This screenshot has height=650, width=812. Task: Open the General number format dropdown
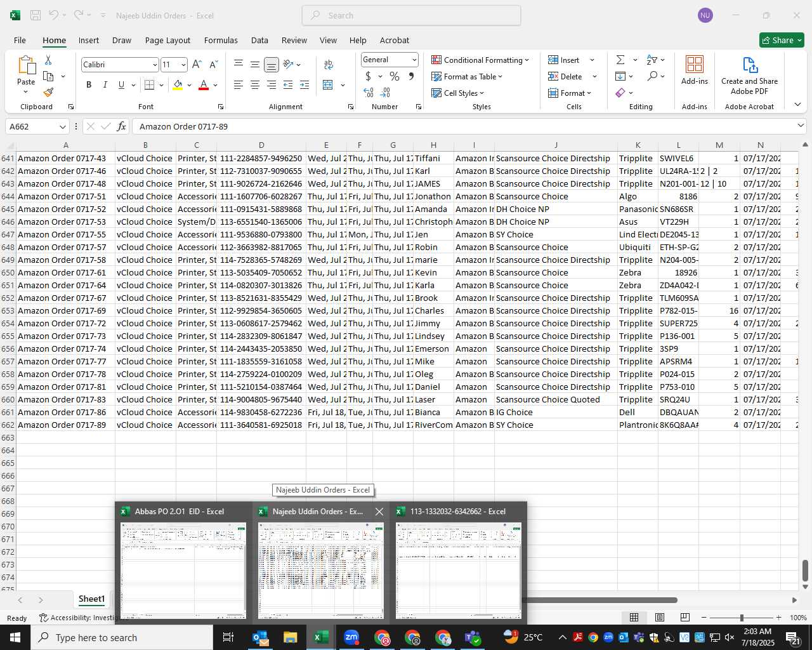414,60
